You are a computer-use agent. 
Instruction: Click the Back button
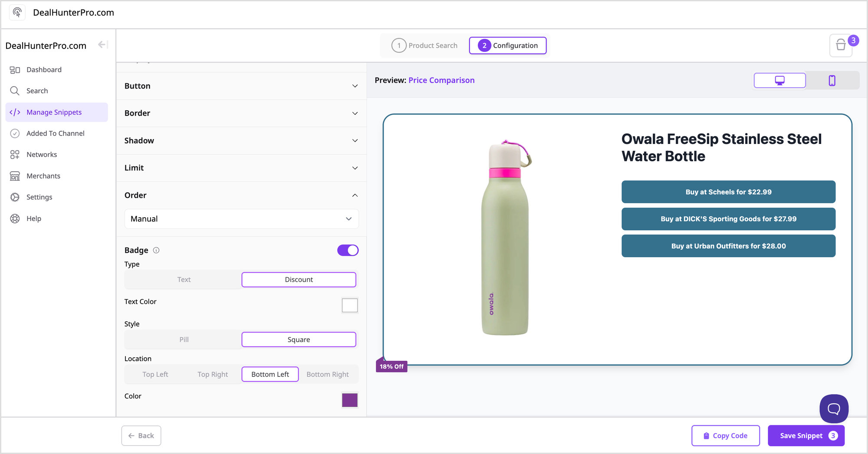(x=141, y=436)
